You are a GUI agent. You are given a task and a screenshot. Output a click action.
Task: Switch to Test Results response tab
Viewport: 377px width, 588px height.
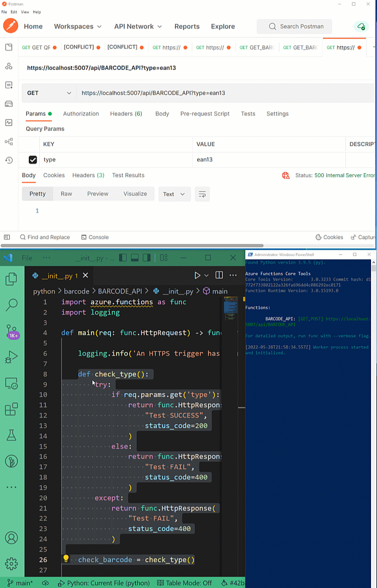[128, 175]
